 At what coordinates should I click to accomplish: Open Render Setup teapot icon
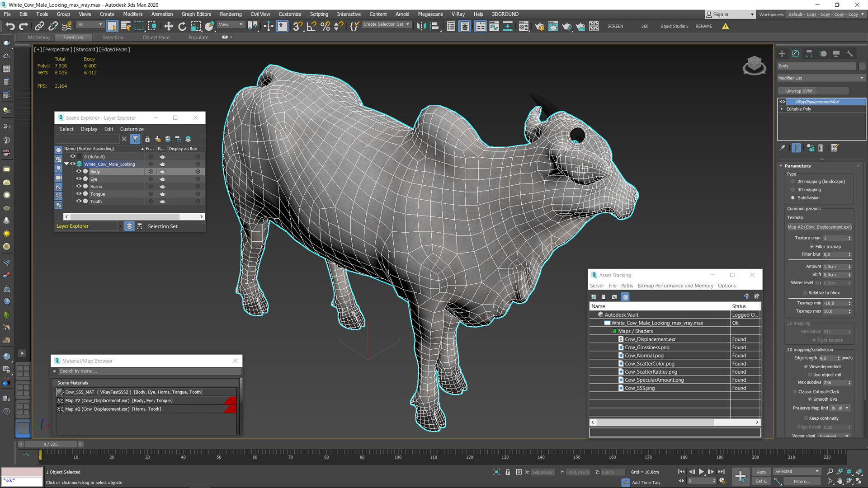click(539, 26)
